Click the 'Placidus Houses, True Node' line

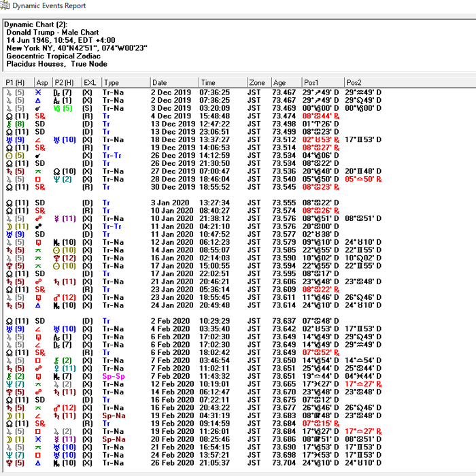(x=56, y=64)
